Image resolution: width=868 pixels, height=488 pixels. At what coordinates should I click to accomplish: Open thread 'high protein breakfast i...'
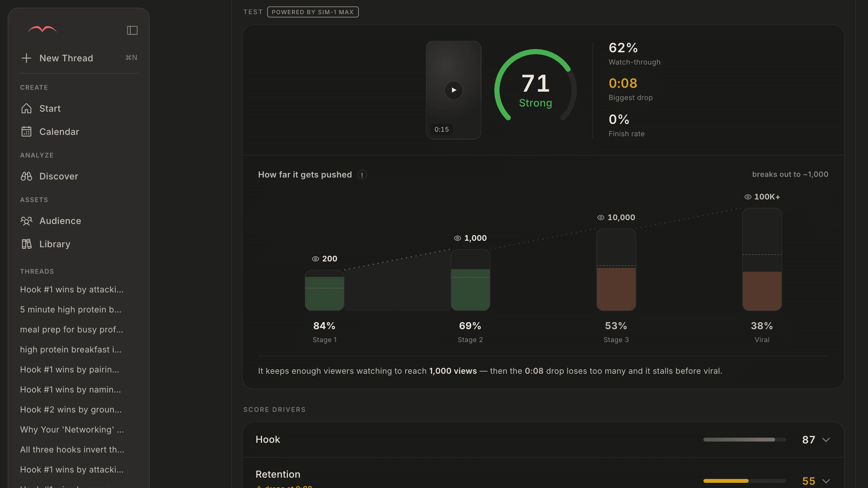pyautogui.click(x=71, y=350)
